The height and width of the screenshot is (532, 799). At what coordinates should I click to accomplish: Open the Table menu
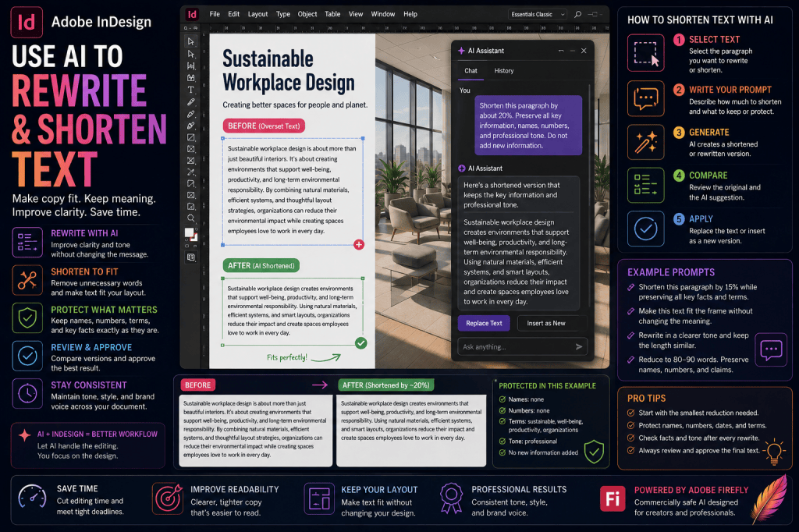(x=332, y=14)
